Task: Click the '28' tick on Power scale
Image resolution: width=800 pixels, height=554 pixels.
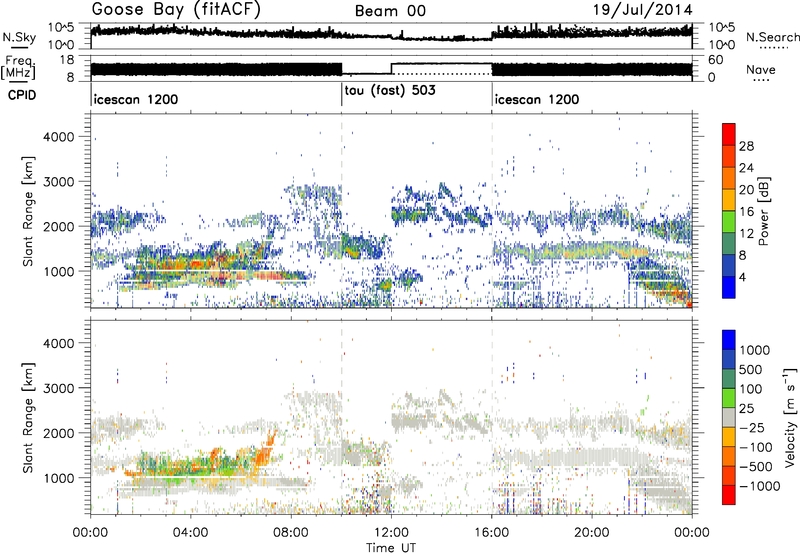Action: coord(746,146)
